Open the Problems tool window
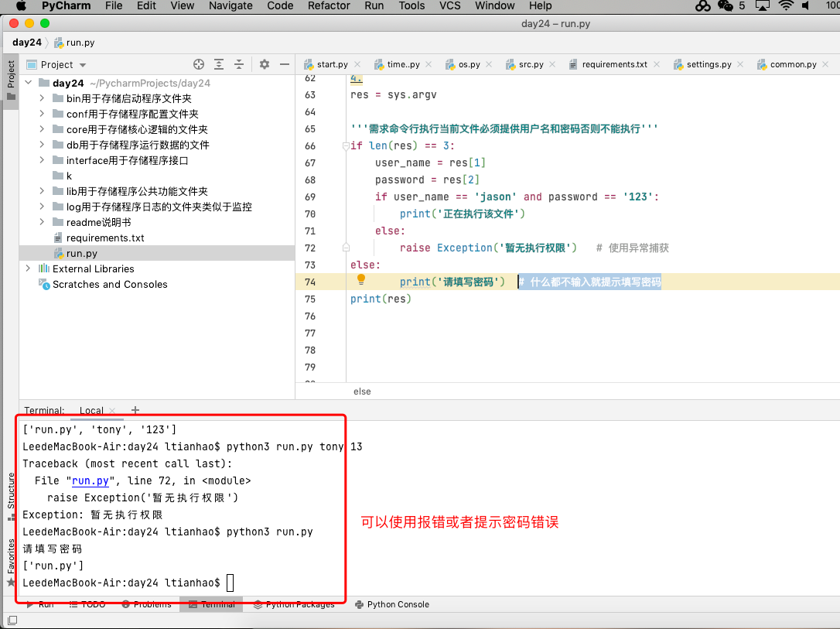The width and height of the screenshot is (840, 629). tap(146, 604)
